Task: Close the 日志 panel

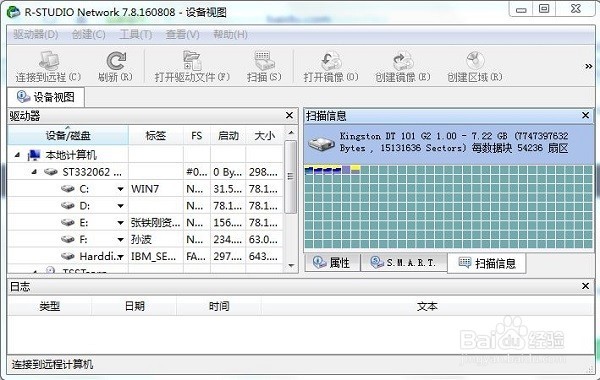Action: coord(585,286)
